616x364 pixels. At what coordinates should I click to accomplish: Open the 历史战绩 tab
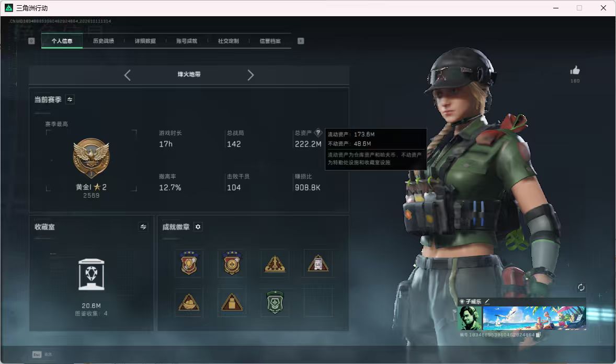coord(104,41)
